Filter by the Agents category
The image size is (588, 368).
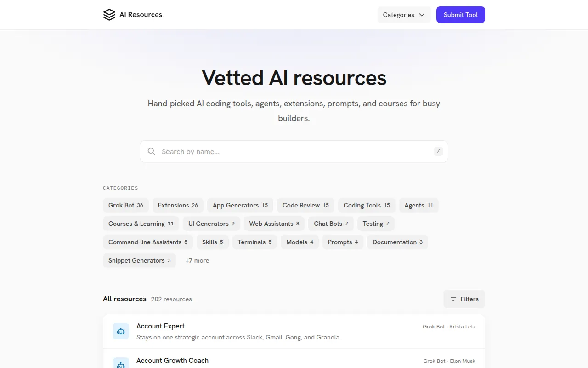point(418,205)
